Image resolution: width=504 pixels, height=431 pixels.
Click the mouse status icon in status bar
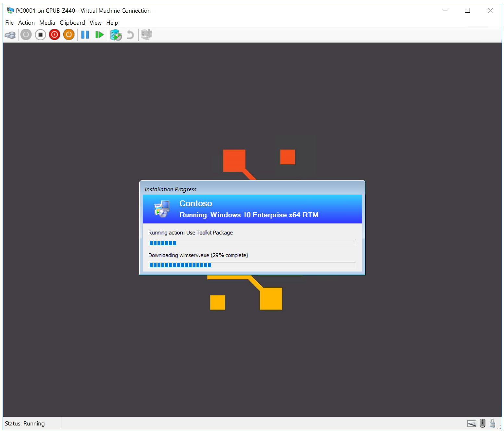tap(483, 423)
